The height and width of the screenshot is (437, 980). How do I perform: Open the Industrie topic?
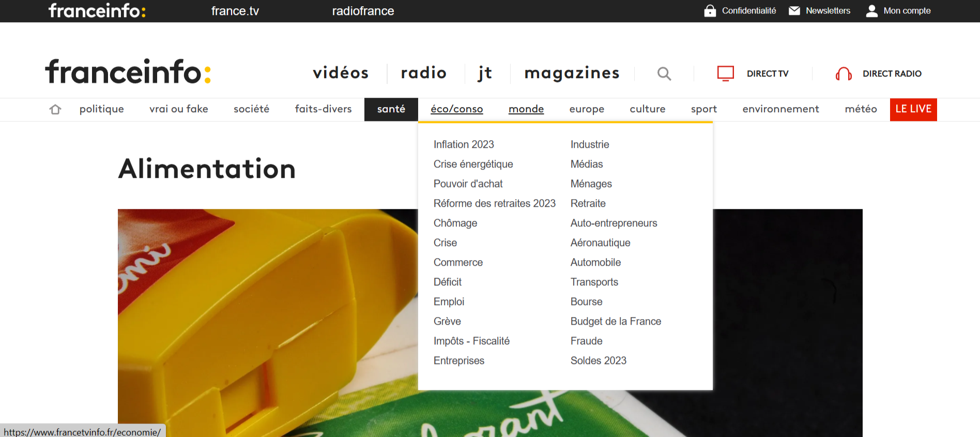590,144
